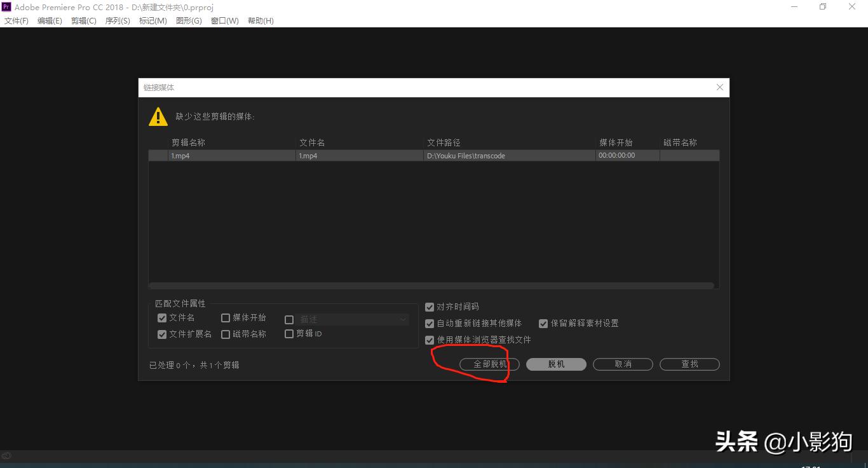Open the 窗口(W) menu
Viewport: 868px width, 468px height.
tap(224, 20)
